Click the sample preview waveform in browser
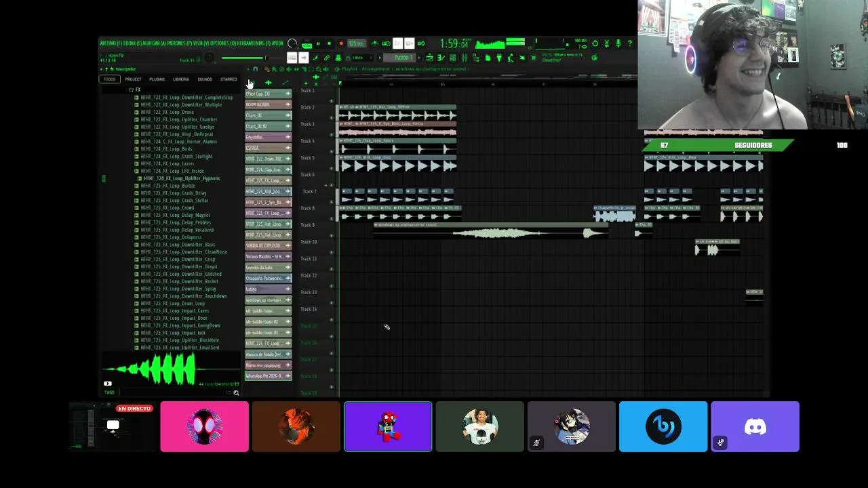This screenshot has height=488, width=868. 171,370
